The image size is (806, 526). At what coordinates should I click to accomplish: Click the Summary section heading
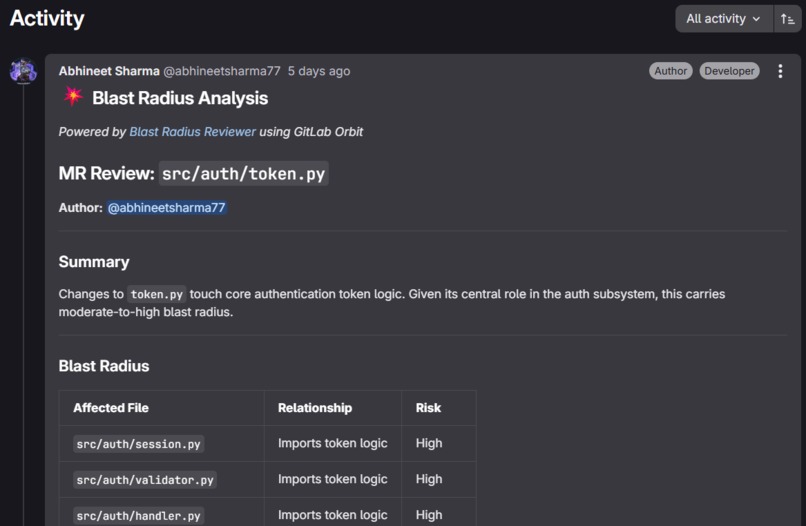[94, 262]
